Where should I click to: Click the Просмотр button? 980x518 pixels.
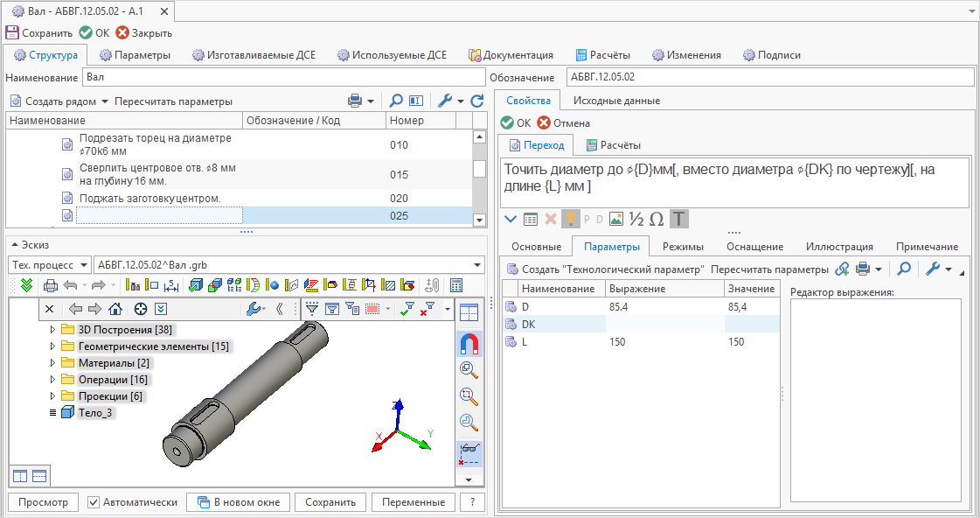click(43, 501)
